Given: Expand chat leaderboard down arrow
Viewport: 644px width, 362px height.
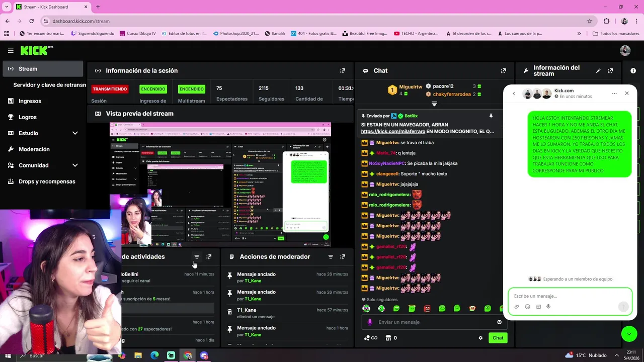Looking at the screenshot, I should 434,104.
